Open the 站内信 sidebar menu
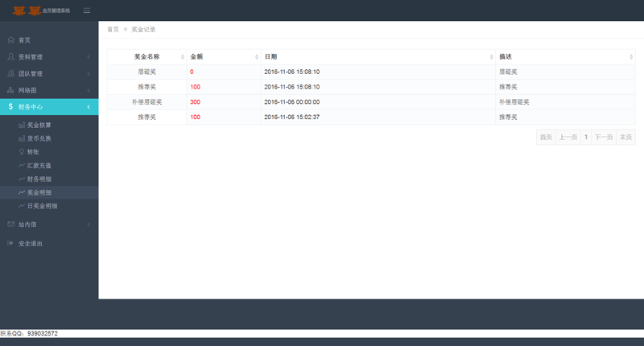644x346 pixels. click(x=49, y=224)
